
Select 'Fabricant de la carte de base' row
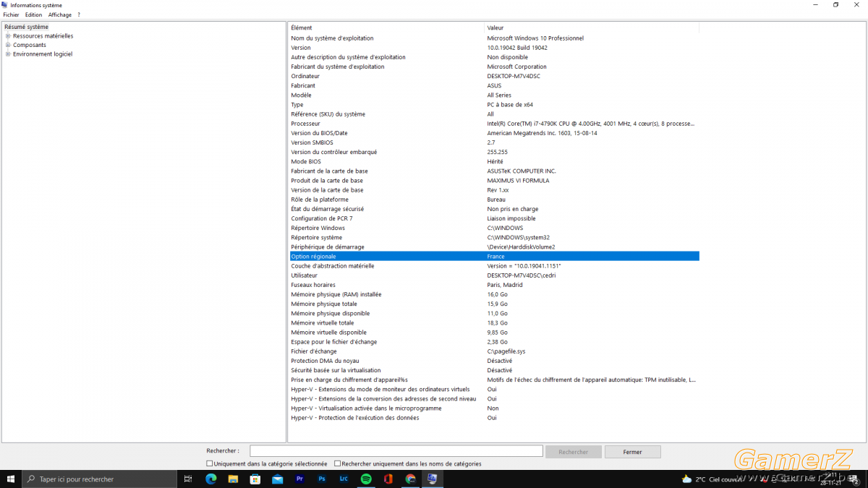point(494,171)
